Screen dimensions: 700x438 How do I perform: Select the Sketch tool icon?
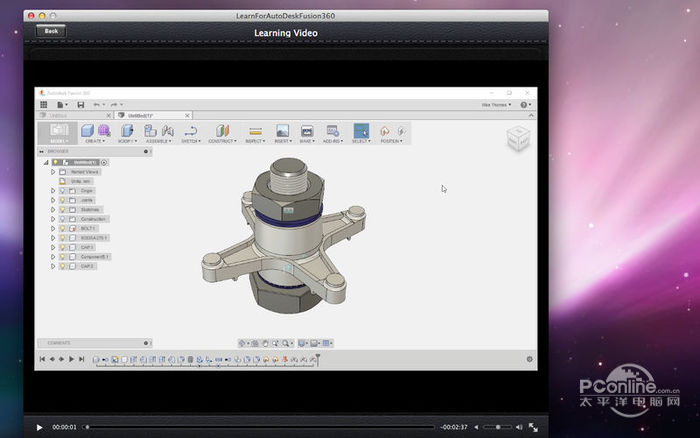[x=190, y=131]
